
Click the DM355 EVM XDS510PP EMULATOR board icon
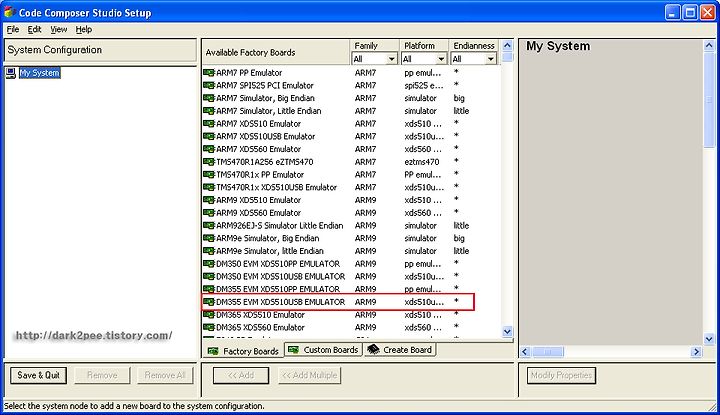(208, 289)
